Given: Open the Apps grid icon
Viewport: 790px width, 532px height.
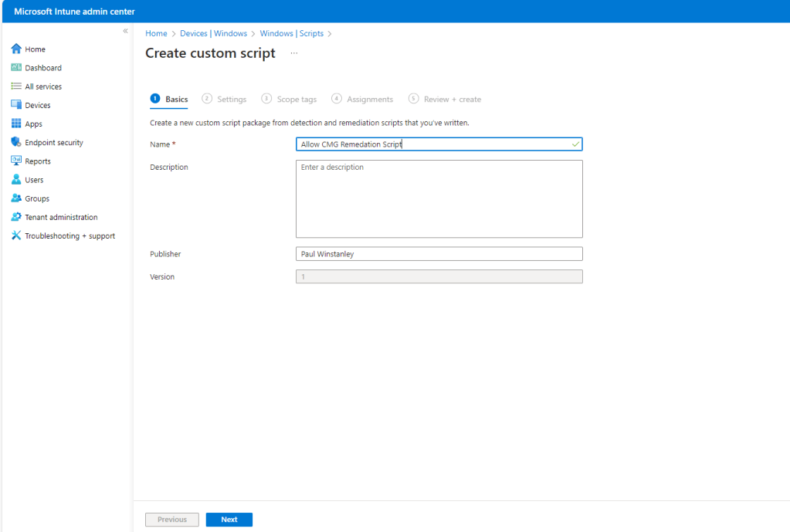Looking at the screenshot, I should coord(16,124).
